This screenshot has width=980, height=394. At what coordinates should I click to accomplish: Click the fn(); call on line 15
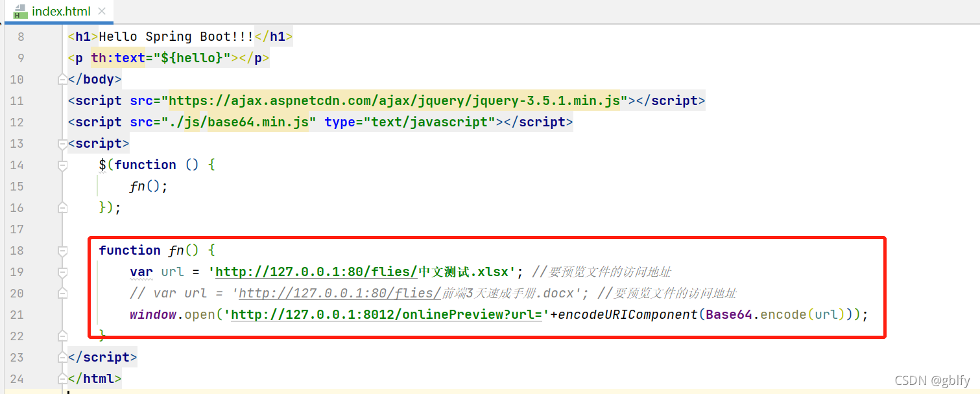pos(149,187)
